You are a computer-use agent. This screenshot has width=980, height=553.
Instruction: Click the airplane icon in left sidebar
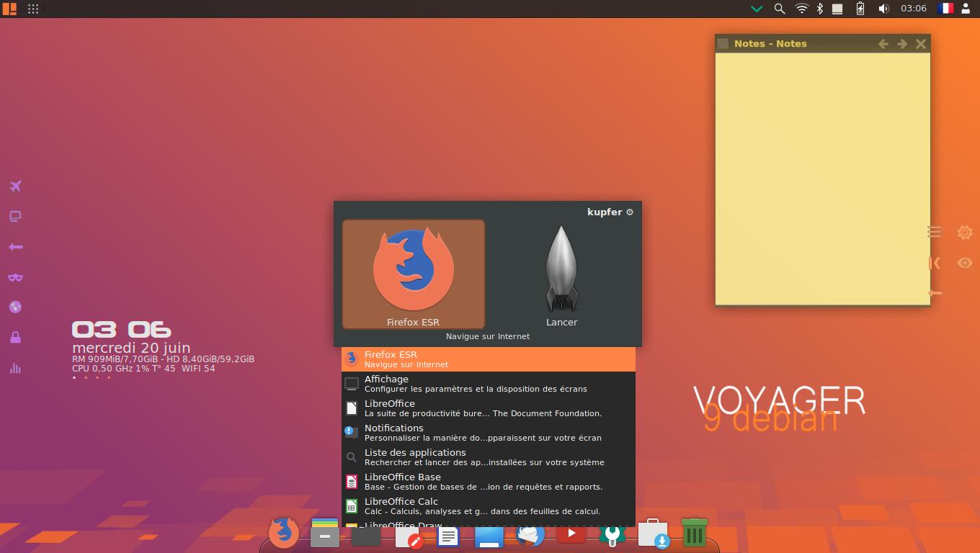point(15,186)
